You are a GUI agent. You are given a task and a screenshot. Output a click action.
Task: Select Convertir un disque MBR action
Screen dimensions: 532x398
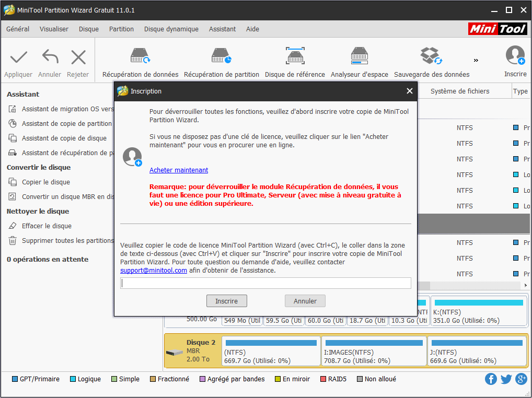coord(61,196)
